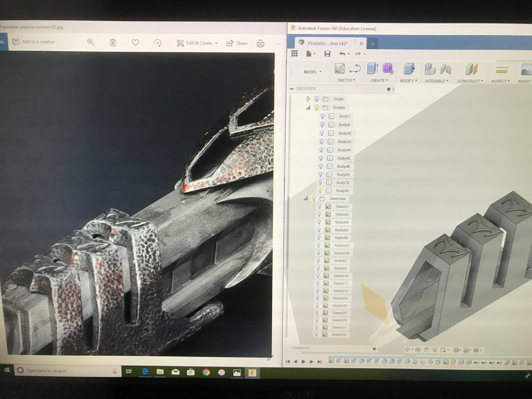
Task: Select the Measure tool
Action: (x=502, y=70)
